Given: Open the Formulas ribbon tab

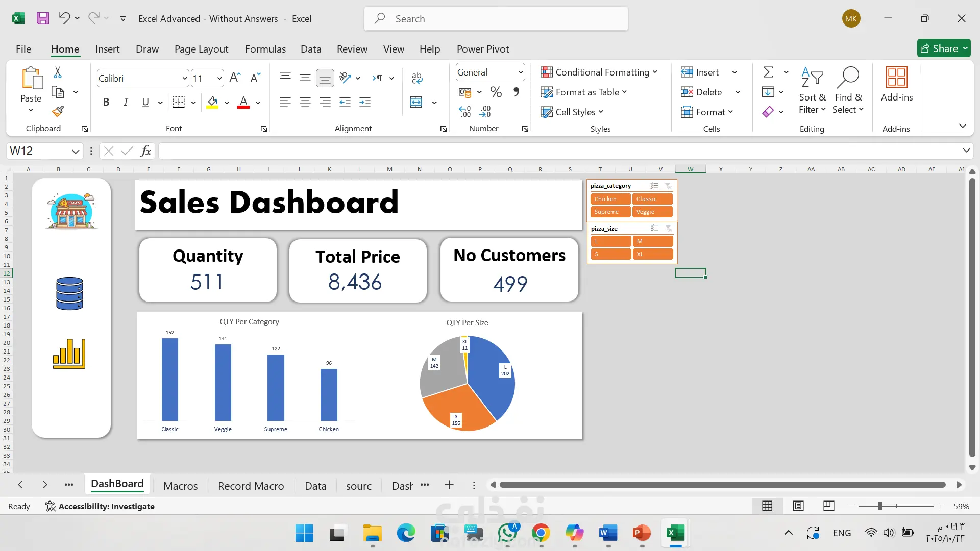Looking at the screenshot, I should (265, 49).
